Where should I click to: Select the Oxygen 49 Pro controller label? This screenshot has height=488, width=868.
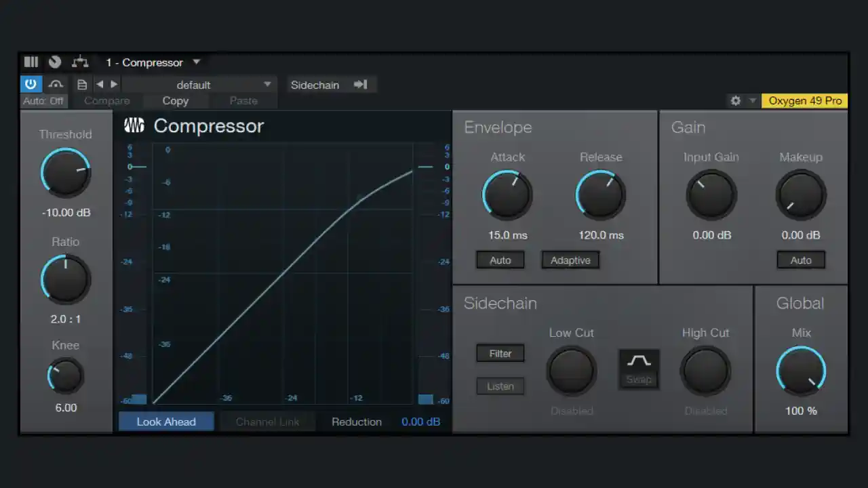pyautogui.click(x=804, y=101)
